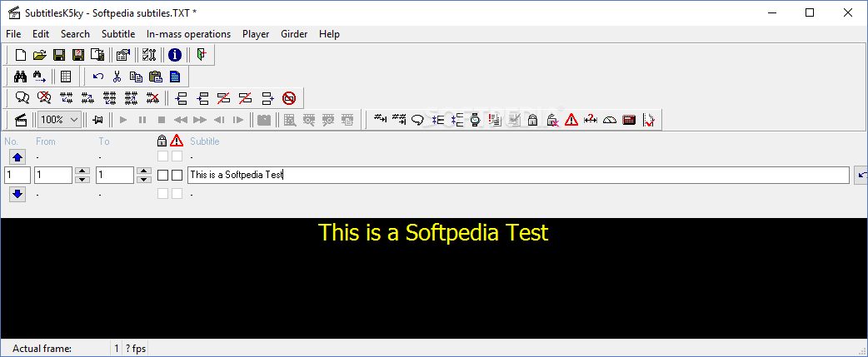Click the document with red checkmark icon
This screenshot has width=868, height=357.
pos(649,119)
